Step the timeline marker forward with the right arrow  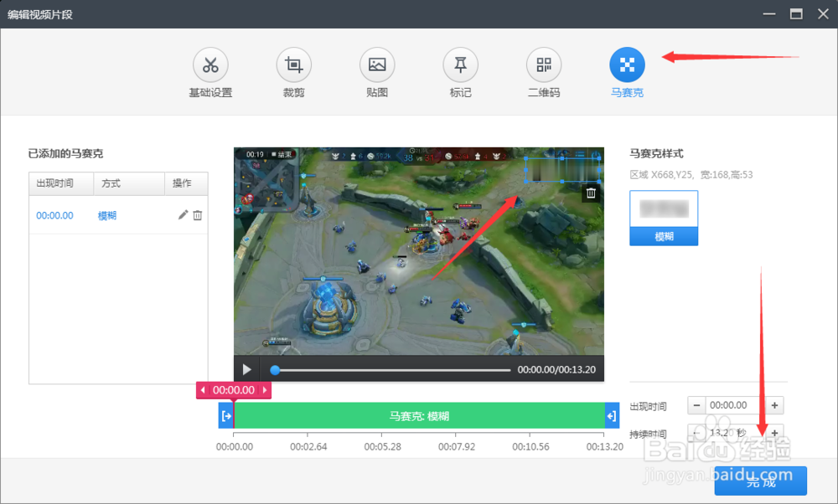[265, 390]
